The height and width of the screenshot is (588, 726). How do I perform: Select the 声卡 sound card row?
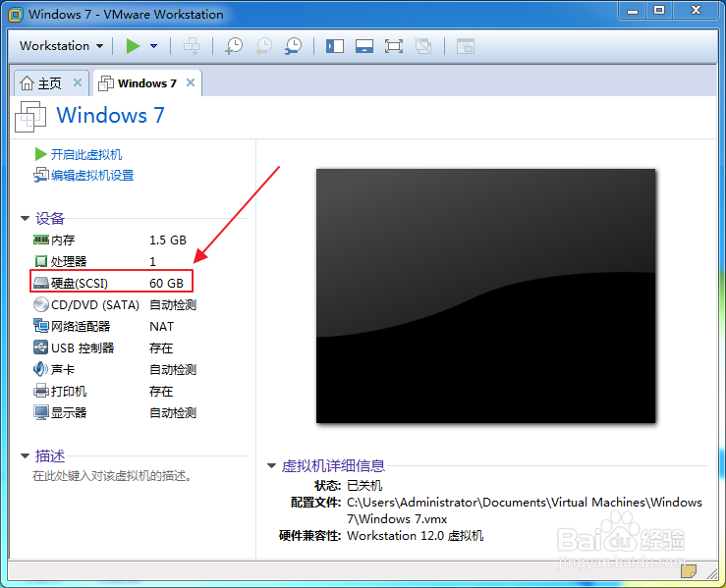[115, 369]
